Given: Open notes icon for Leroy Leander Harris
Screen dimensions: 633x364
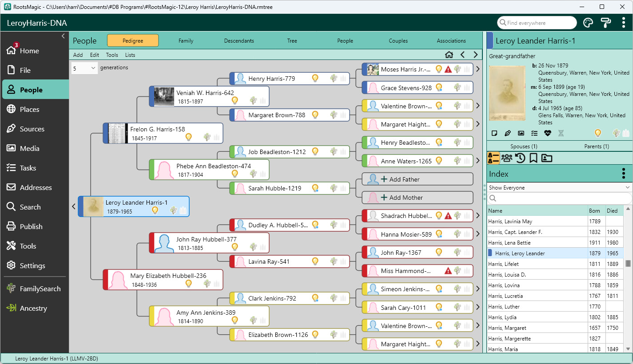Looking at the screenshot, I should 494,133.
